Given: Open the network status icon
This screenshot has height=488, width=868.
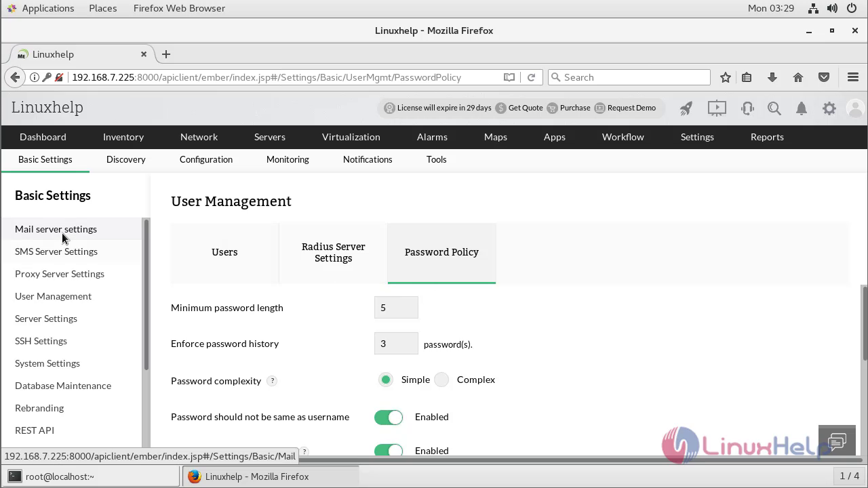Looking at the screenshot, I should point(812,8).
